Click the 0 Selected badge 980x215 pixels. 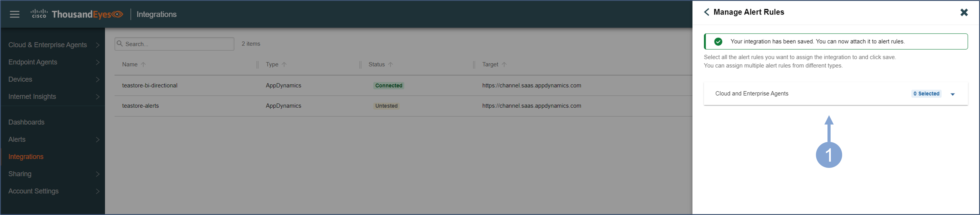(x=926, y=94)
